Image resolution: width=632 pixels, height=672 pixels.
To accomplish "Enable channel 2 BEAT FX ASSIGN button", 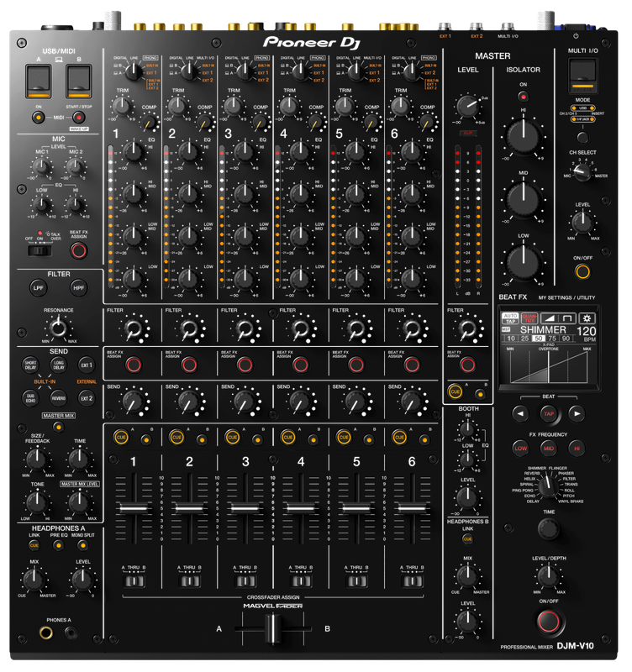I will pos(189,365).
